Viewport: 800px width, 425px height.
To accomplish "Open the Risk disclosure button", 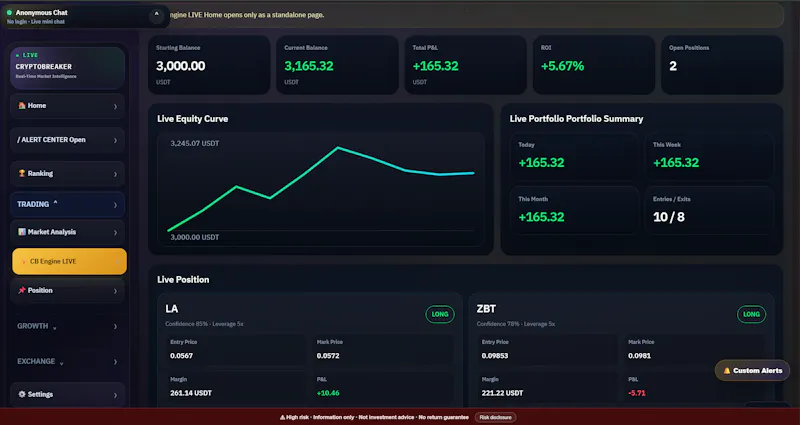I will click(495, 417).
